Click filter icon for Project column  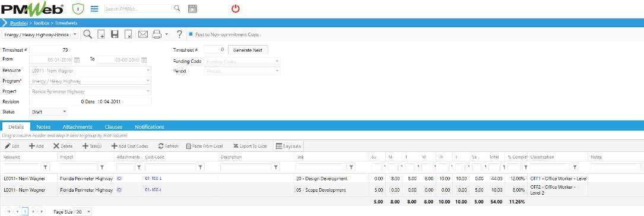pos(102,167)
